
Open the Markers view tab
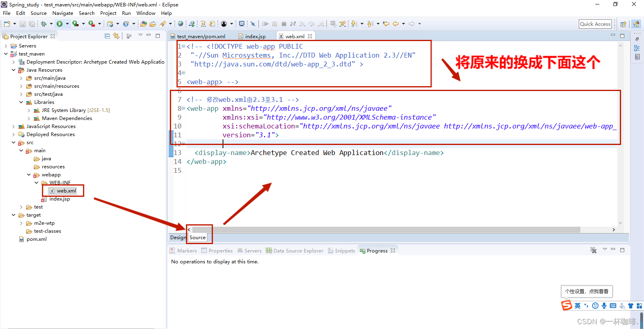click(184, 250)
